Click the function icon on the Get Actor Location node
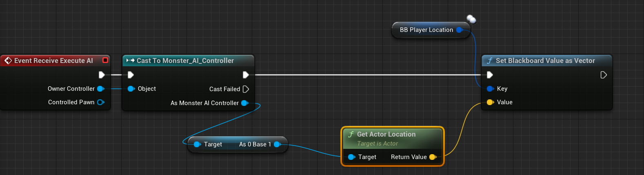 (x=351, y=134)
